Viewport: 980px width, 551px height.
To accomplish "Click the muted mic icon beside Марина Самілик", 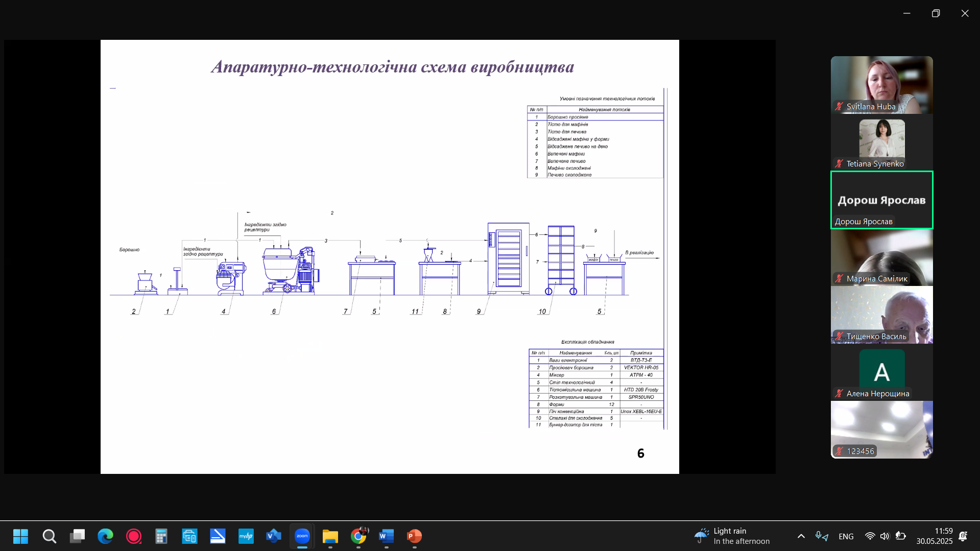I will (x=839, y=278).
